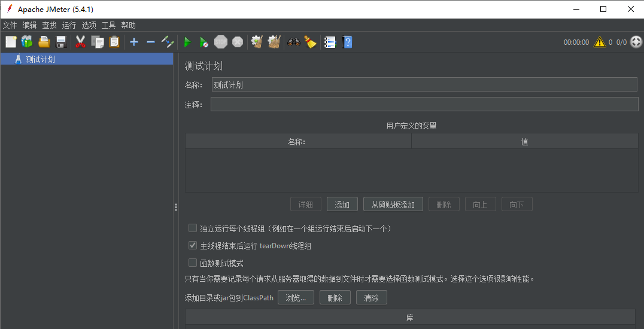Image resolution: width=644 pixels, height=329 pixels.
Task: Click the 从剪贴板添加 button
Action: tap(393, 204)
